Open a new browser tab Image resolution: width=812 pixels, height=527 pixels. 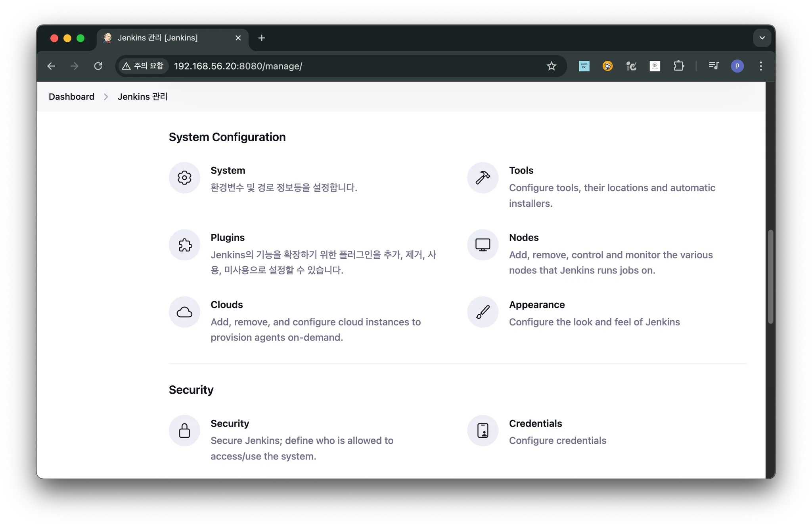point(261,38)
